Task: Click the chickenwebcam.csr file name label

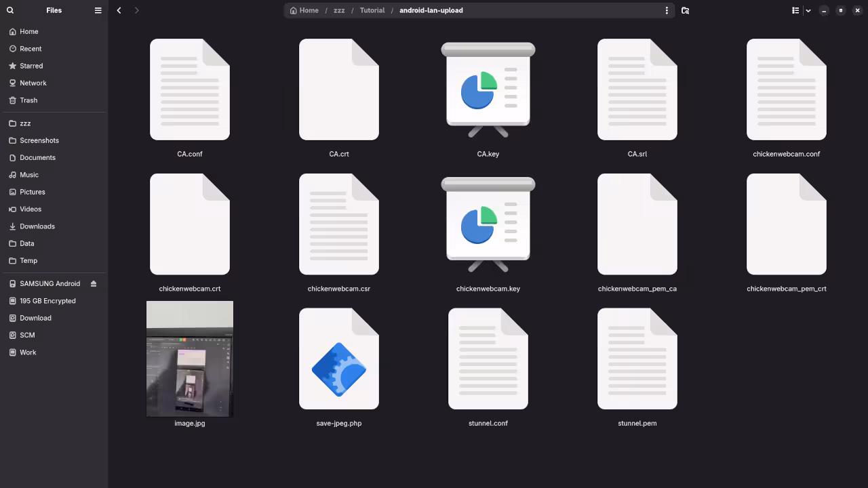Action: (x=339, y=289)
